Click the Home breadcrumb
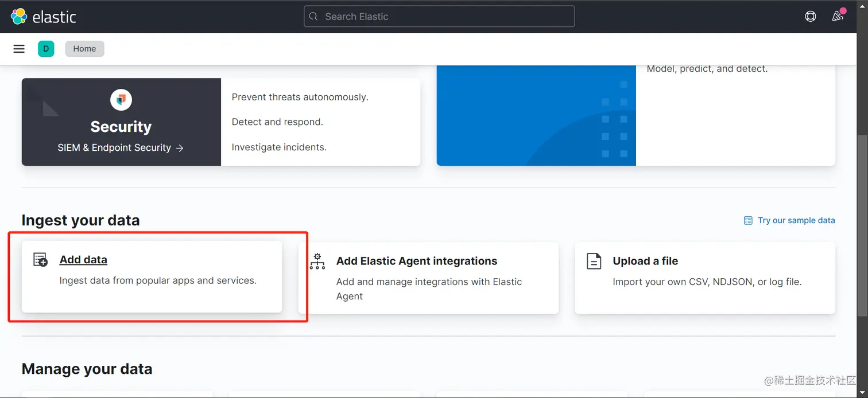This screenshot has width=868, height=398. (84, 49)
